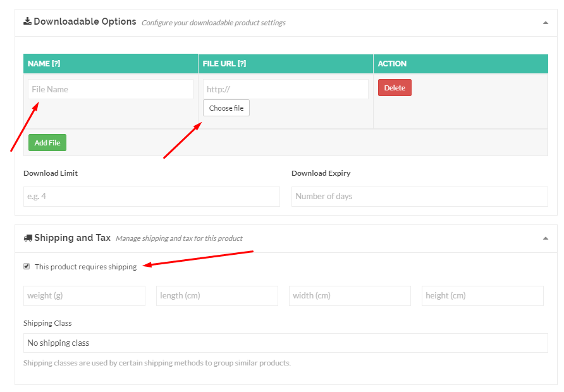Click the weight (g) field
Screen dimensions: 564x392
pos(84,296)
